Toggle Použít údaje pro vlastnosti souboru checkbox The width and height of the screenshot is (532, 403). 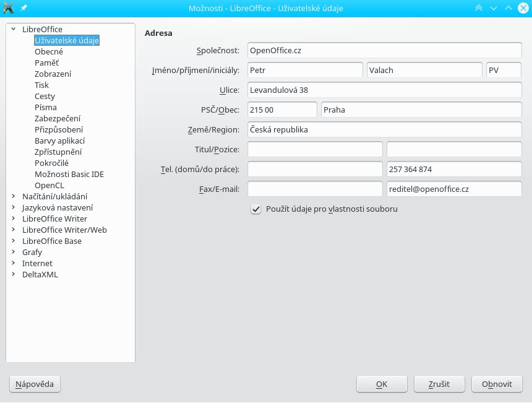coord(256,209)
